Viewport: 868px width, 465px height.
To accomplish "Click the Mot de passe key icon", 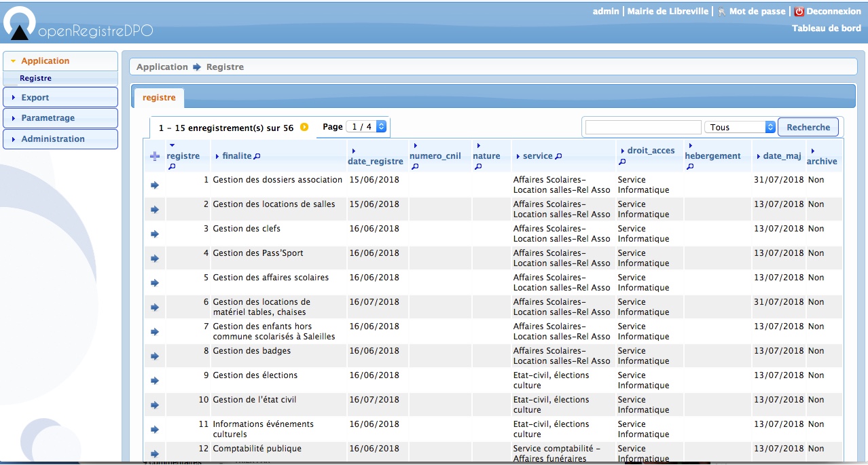I will [722, 12].
